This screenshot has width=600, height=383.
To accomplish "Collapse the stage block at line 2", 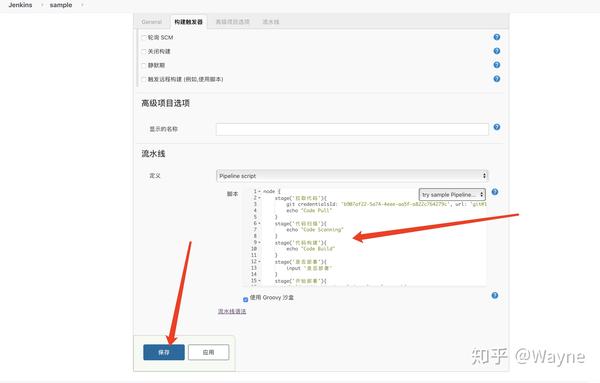I will [259, 198].
